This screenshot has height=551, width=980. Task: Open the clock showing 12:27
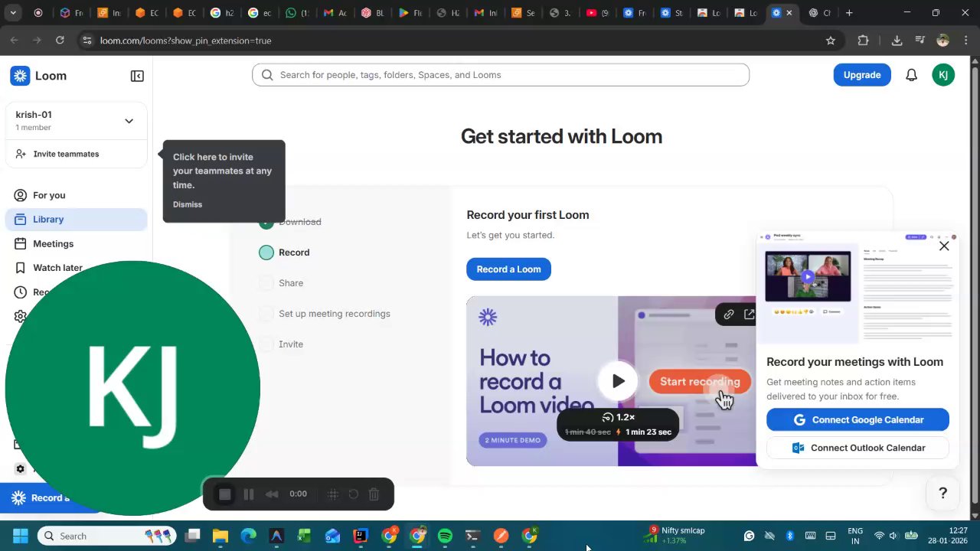pos(949,536)
